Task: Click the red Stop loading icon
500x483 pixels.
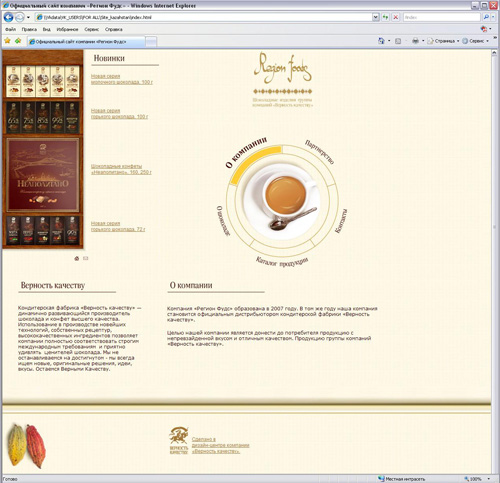Action: tap(396, 17)
